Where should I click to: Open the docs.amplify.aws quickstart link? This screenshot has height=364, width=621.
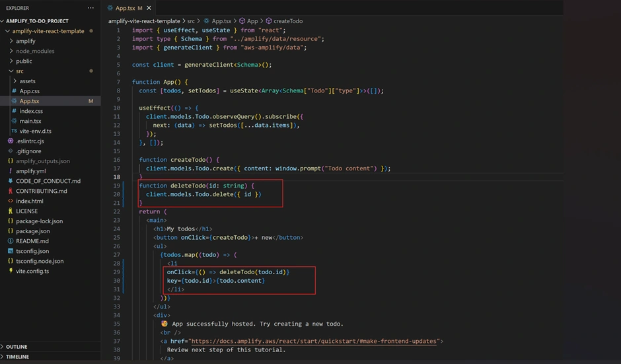point(314,341)
